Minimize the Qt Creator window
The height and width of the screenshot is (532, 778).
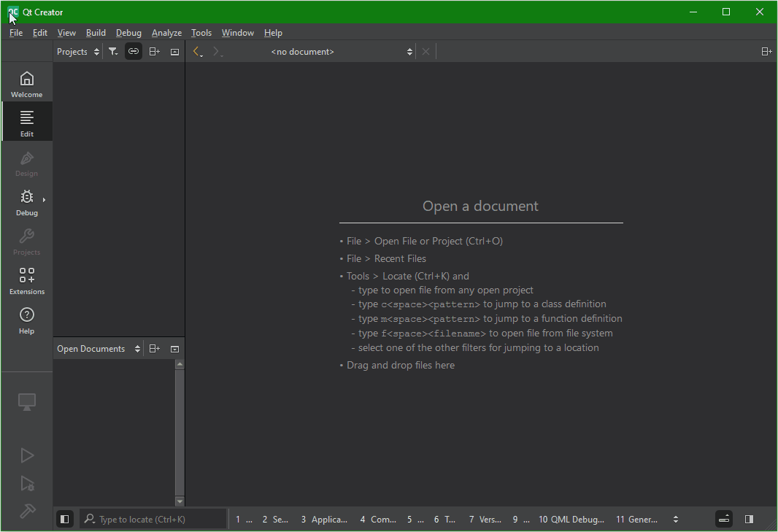click(693, 12)
